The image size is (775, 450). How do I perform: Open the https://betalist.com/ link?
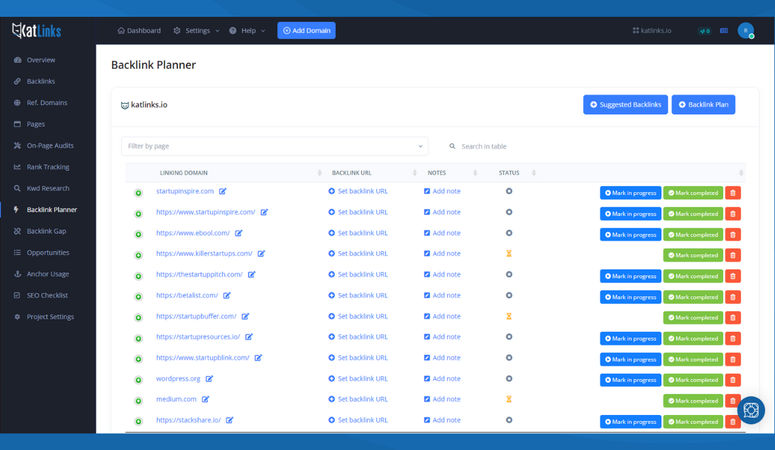[x=187, y=295]
